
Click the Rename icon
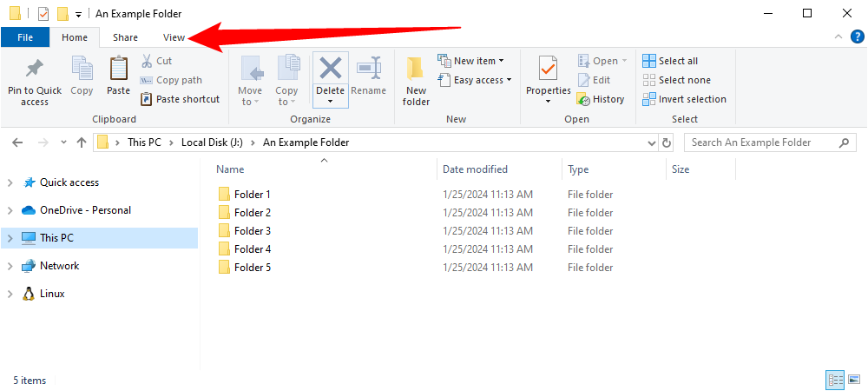pos(369,68)
